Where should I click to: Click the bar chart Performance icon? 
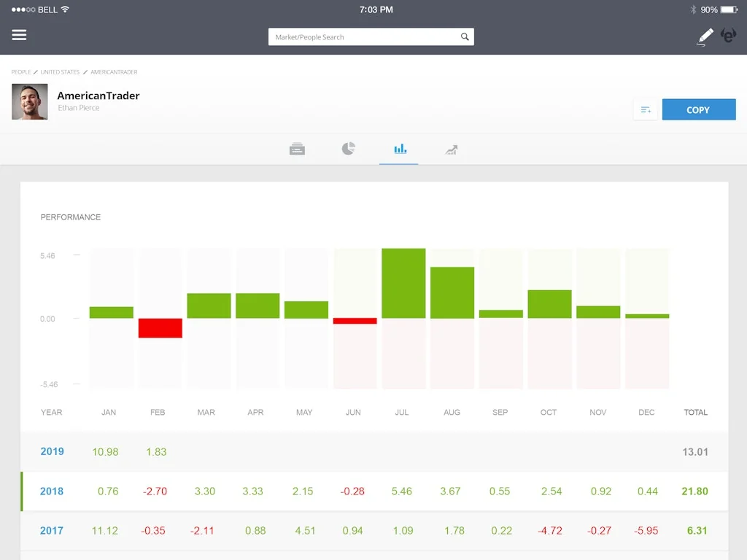pyautogui.click(x=398, y=148)
